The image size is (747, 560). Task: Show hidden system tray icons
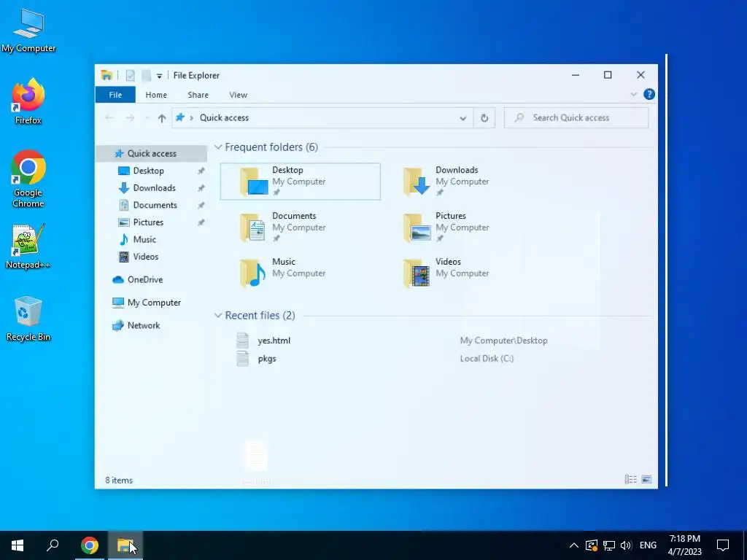[573, 545]
